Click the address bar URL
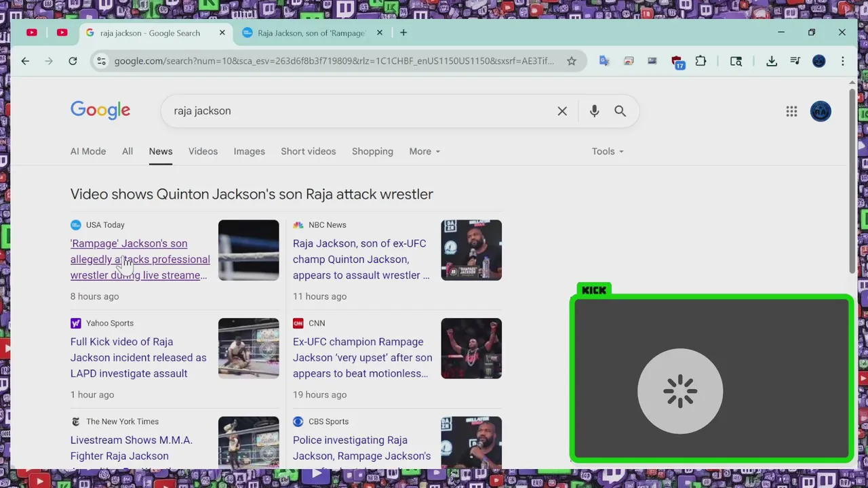The height and width of the screenshot is (488, 868). 334,61
